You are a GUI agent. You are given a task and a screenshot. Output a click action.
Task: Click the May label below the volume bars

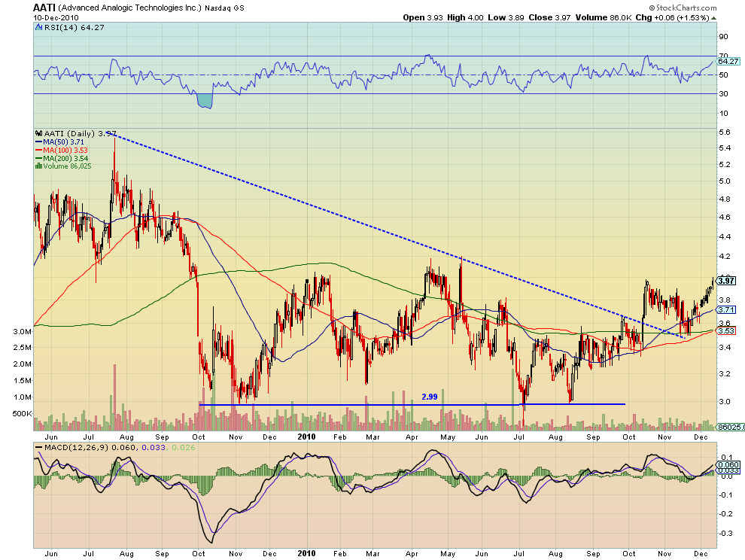click(448, 437)
